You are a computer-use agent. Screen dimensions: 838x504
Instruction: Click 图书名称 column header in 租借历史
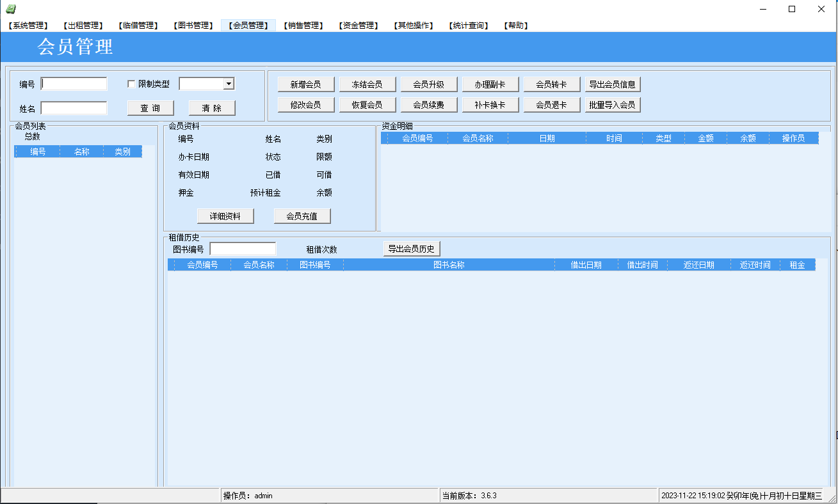click(x=449, y=265)
